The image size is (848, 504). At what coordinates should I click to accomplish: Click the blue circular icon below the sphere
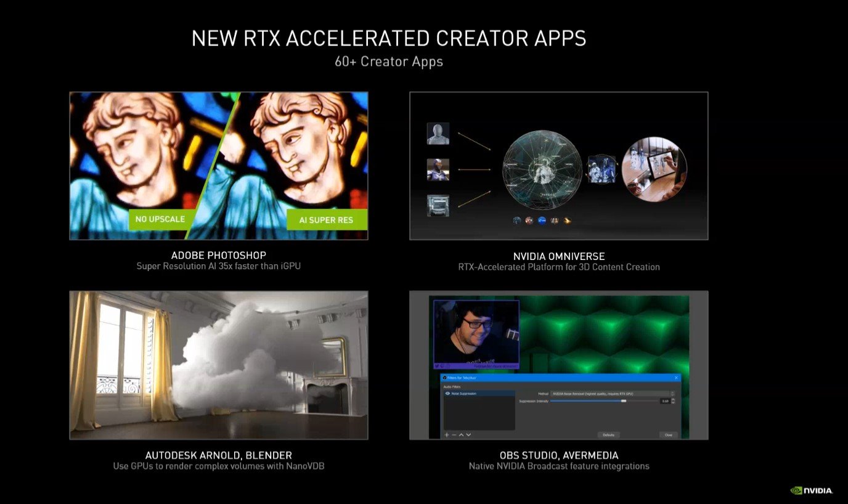click(542, 220)
